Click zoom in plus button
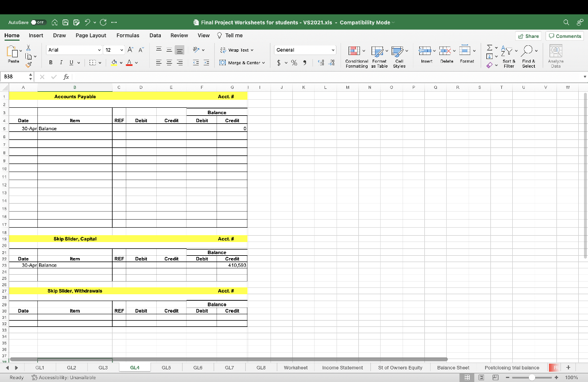This screenshot has height=382, width=588. [556, 377]
